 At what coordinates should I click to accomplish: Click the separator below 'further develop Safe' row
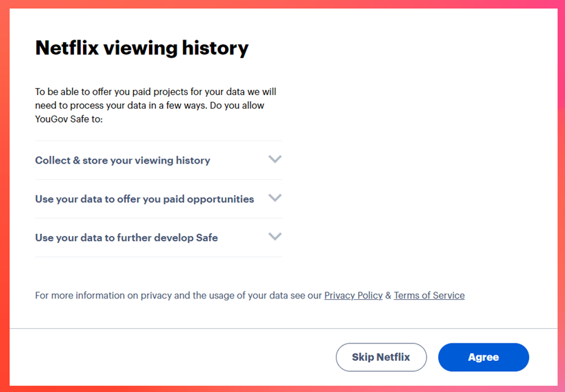click(159, 257)
